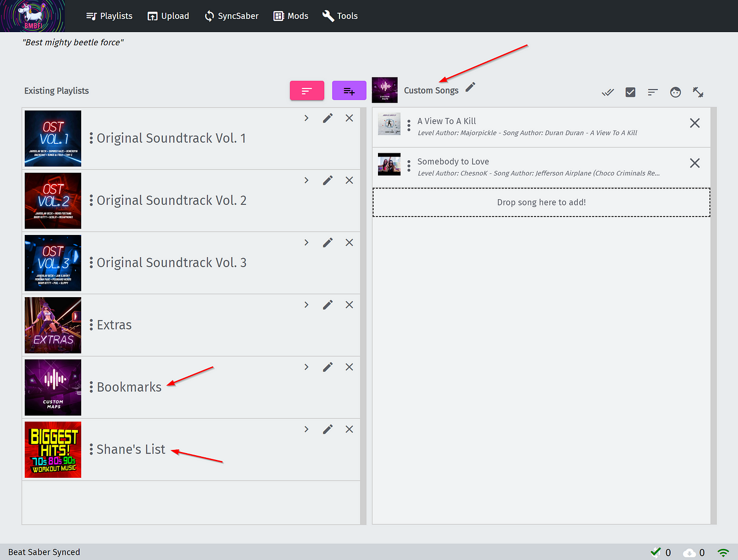The width and height of the screenshot is (738, 560).
Task: Edit the Shane's List playlist
Action: click(x=328, y=429)
